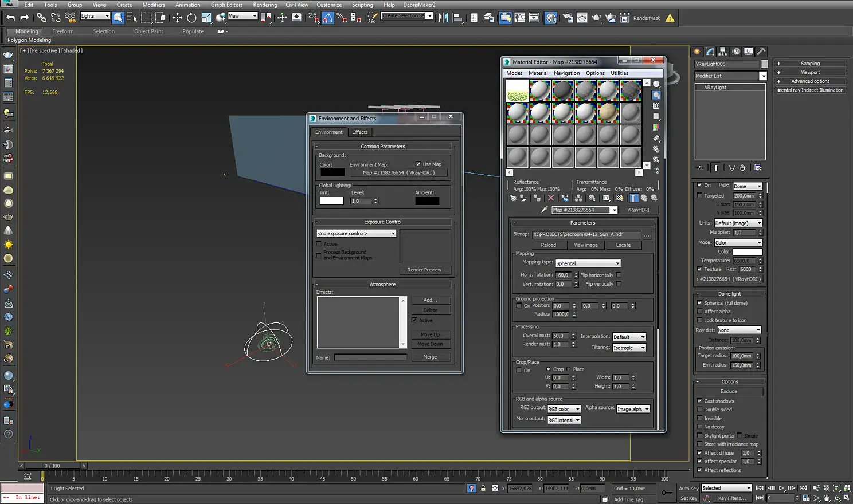This screenshot has height=504, width=853.
Task: Activate the Rotate tool
Action: [x=191, y=18]
